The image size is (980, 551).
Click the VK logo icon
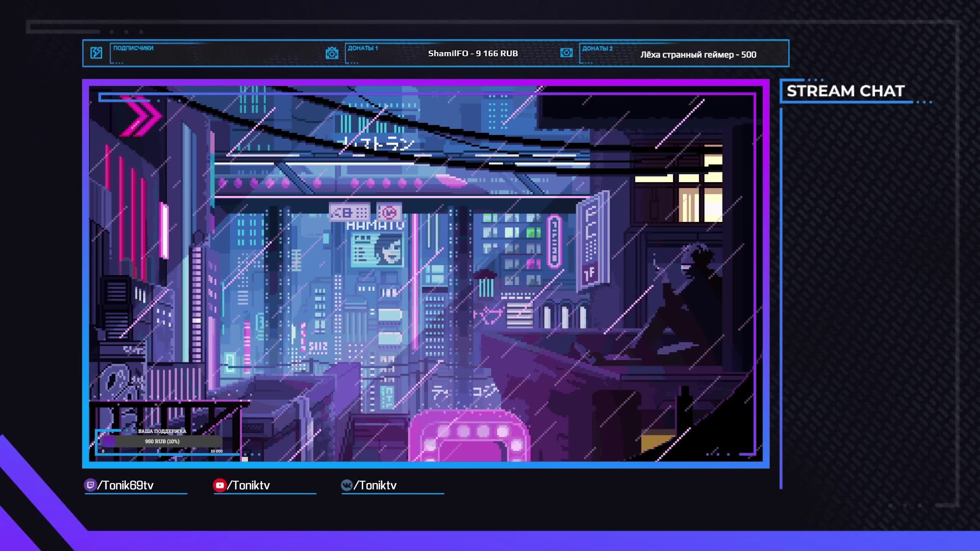(x=347, y=485)
